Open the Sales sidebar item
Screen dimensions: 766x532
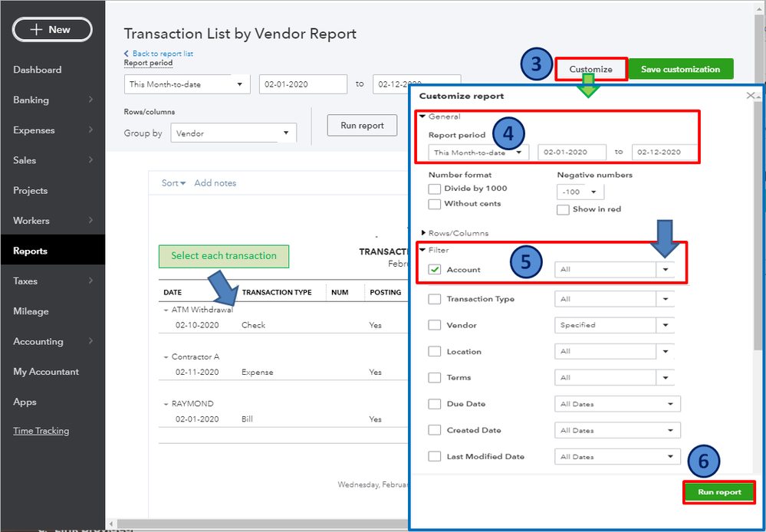(x=25, y=160)
